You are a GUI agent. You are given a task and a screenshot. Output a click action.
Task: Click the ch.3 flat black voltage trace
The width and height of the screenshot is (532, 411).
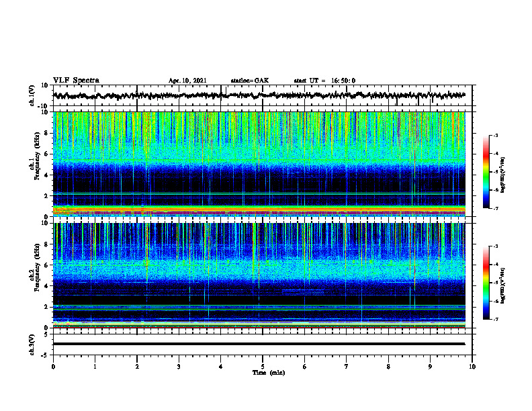(x=259, y=344)
